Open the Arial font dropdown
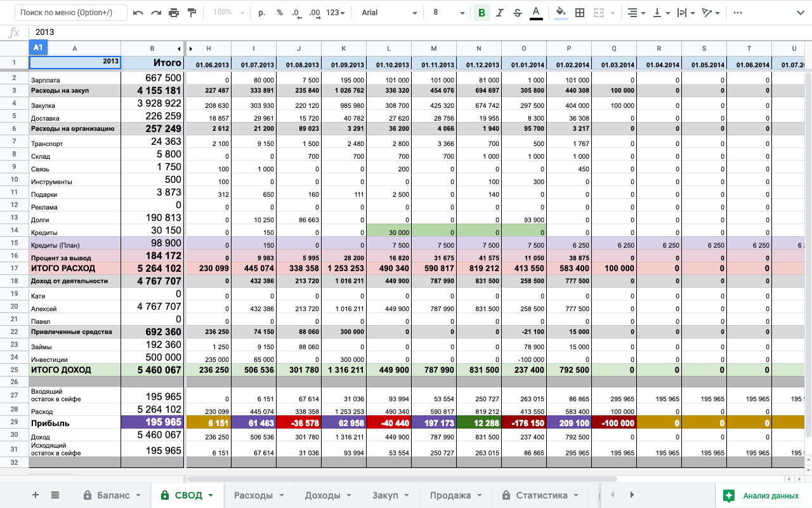The width and height of the screenshot is (812, 508). [x=389, y=13]
